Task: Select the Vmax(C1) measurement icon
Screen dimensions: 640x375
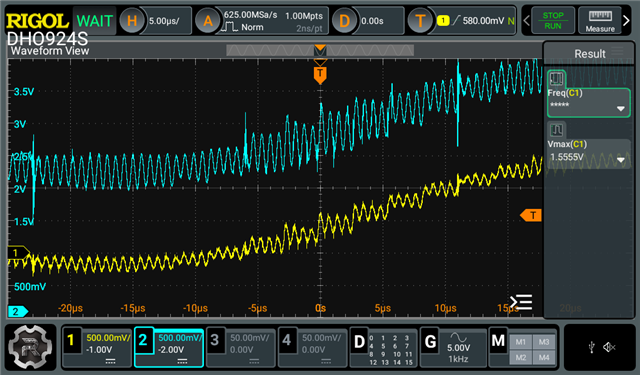Action: click(556, 130)
